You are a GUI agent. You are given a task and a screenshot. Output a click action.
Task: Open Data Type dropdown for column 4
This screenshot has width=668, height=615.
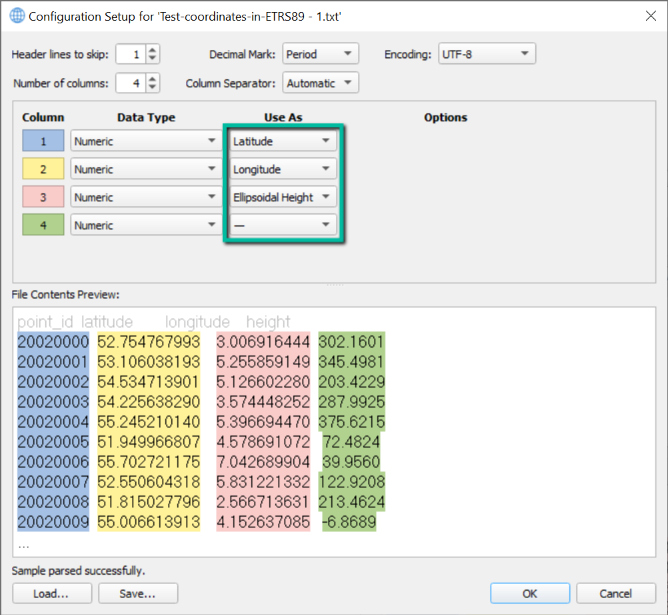point(146,226)
